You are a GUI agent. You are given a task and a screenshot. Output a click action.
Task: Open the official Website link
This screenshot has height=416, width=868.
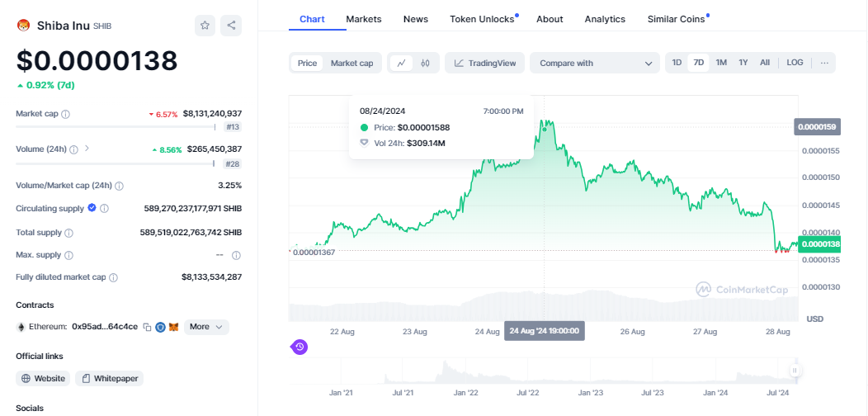pos(43,379)
